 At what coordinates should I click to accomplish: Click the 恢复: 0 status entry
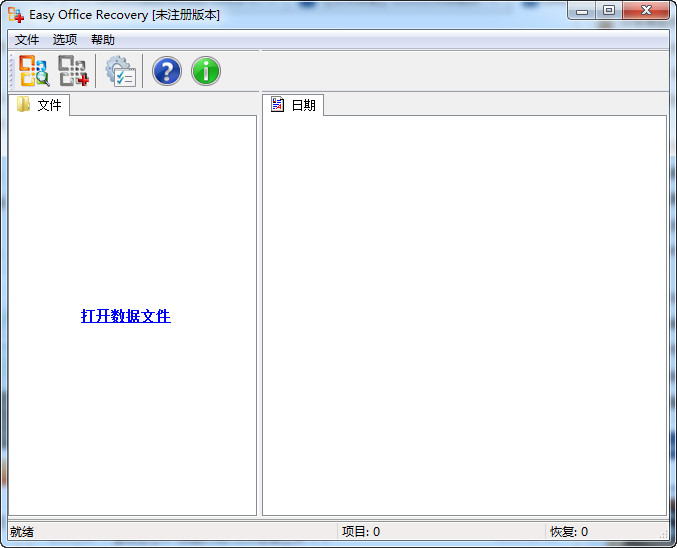click(569, 532)
